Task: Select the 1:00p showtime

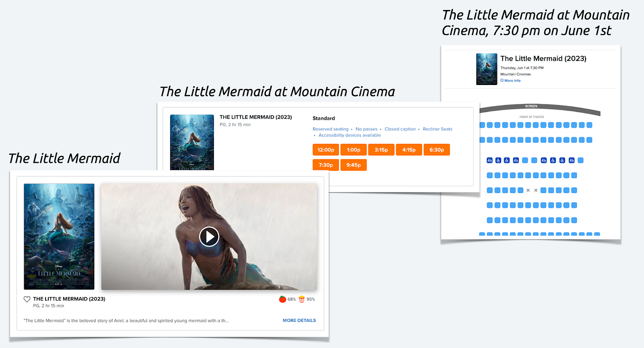Action: pos(353,150)
